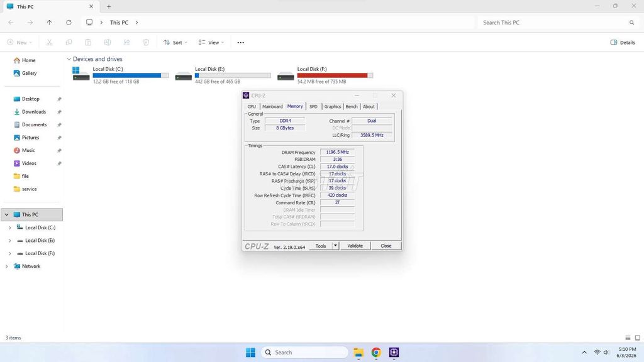The width and height of the screenshot is (644, 362).
Task: Click the This PC address bar segment
Action: click(119, 23)
